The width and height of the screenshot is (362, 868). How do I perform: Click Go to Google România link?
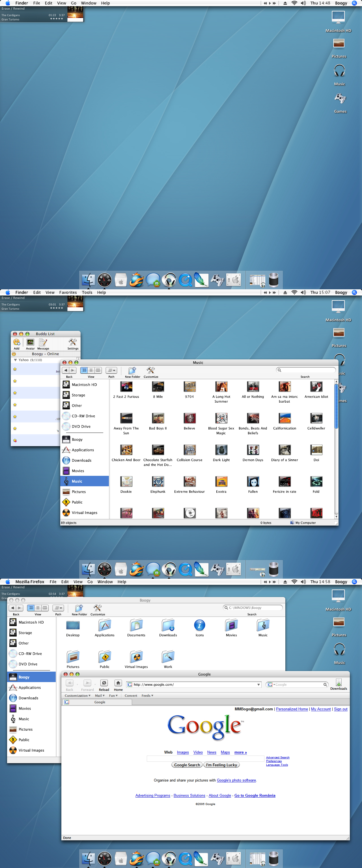click(255, 796)
